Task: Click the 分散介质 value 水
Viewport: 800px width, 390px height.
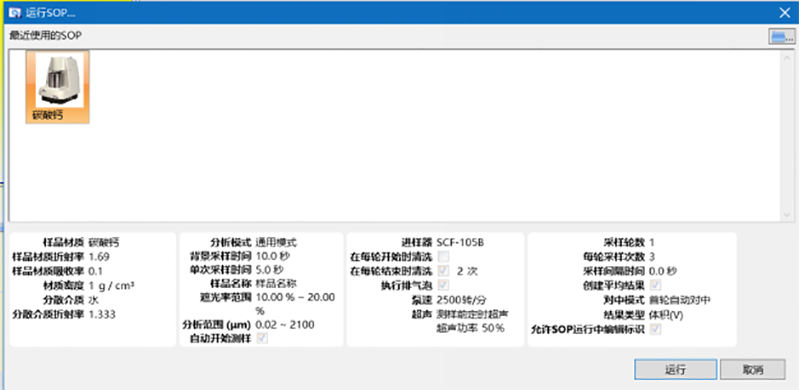Action: (x=93, y=300)
